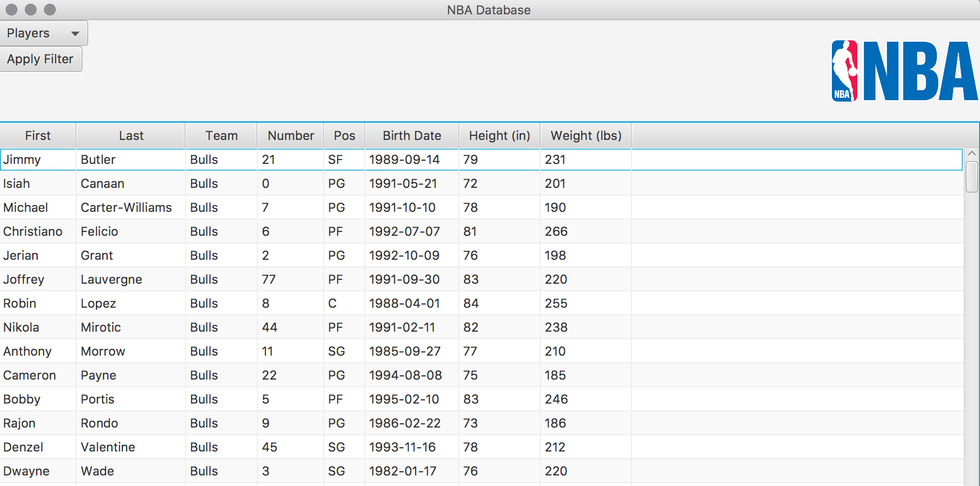Click the scrollbar up arrow
980x486 pixels.
(x=972, y=153)
